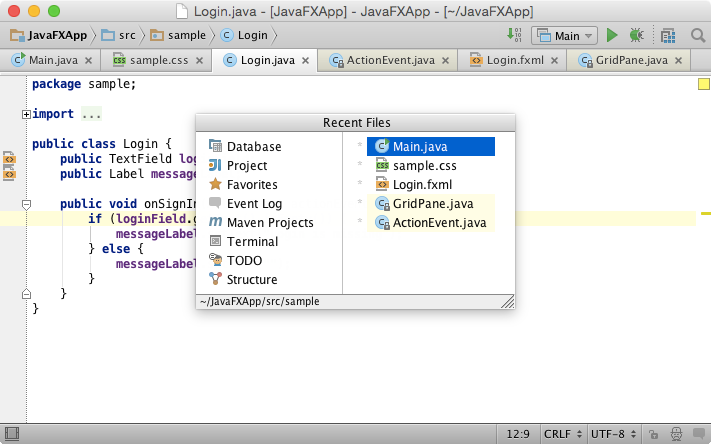Open the Hector inspection icon in status bar
The image size is (711, 444).
click(x=676, y=434)
